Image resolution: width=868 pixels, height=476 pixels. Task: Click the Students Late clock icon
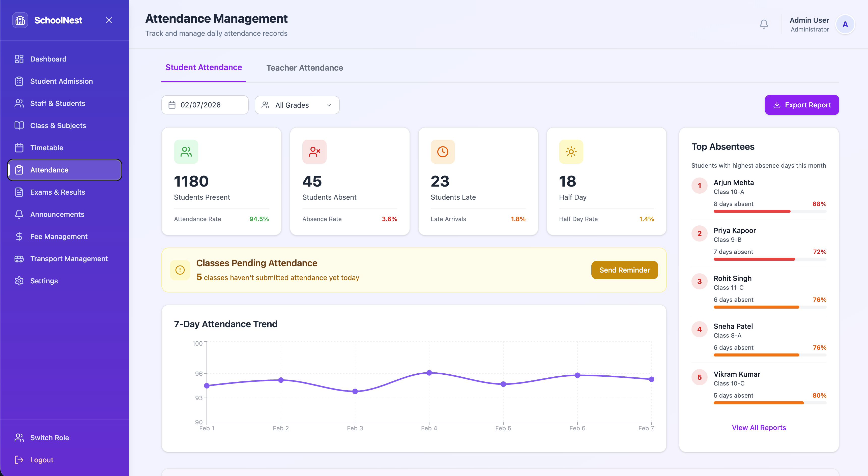[442, 152]
